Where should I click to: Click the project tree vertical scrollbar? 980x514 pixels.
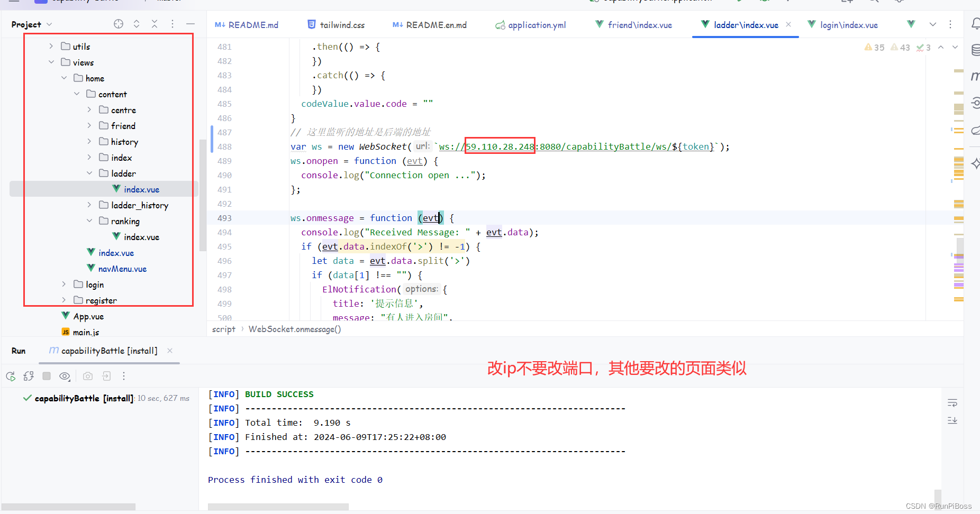(203, 196)
